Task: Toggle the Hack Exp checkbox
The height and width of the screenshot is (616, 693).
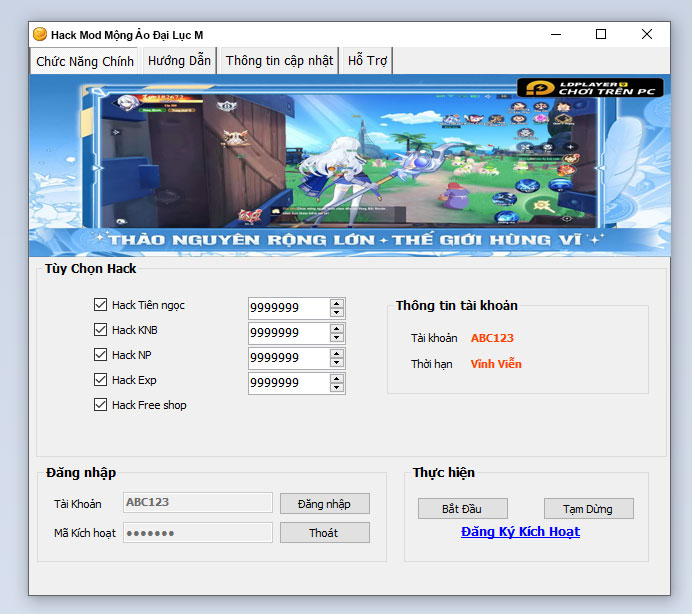Action: (x=100, y=380)
